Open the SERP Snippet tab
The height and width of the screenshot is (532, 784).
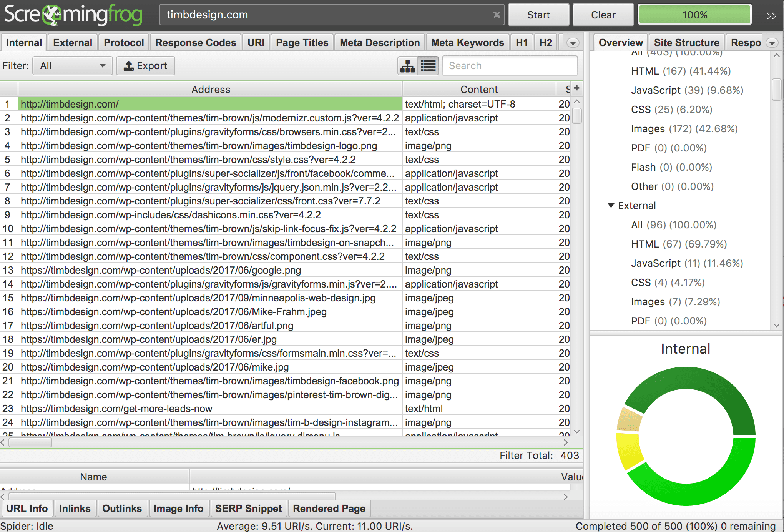(x=248, y=509)
